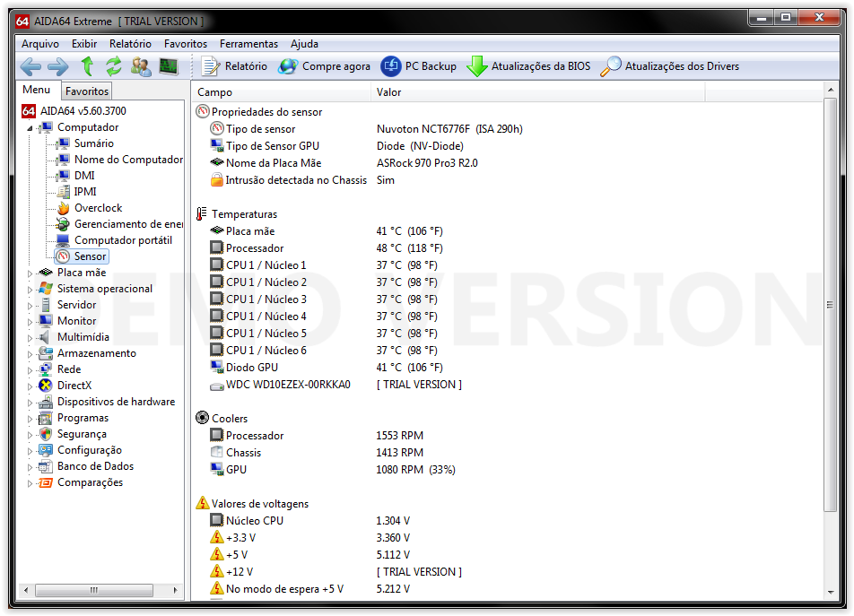Image resolution: width=854 pixels, height=616 pixels.
Task: Switch to the Menu tab
Action: tap(37, 90)
